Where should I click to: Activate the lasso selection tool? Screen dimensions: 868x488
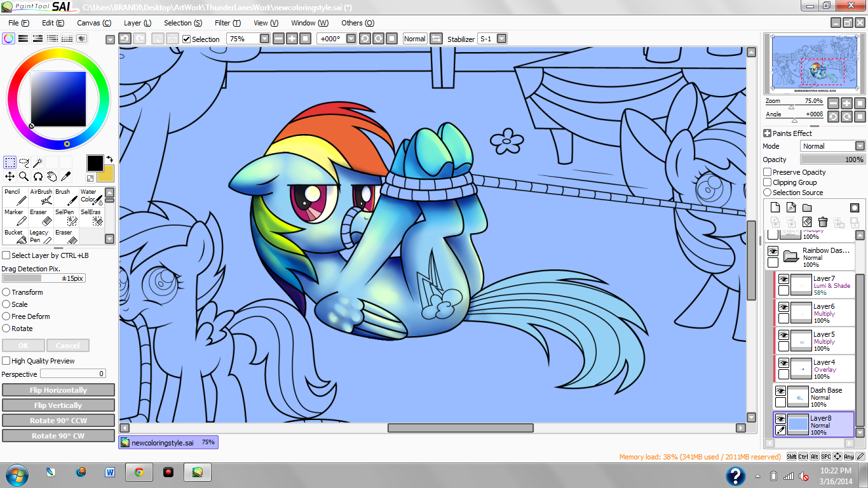[x=24, y=163]
